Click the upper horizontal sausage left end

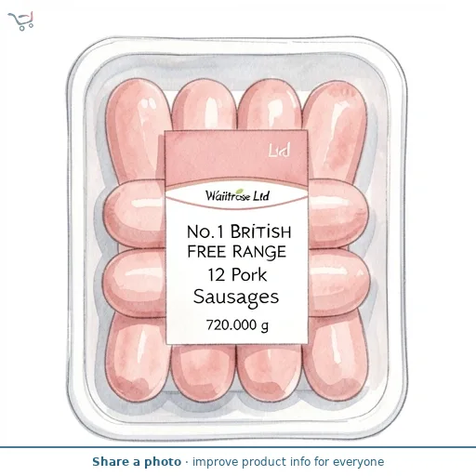click(x=134, y=214)
